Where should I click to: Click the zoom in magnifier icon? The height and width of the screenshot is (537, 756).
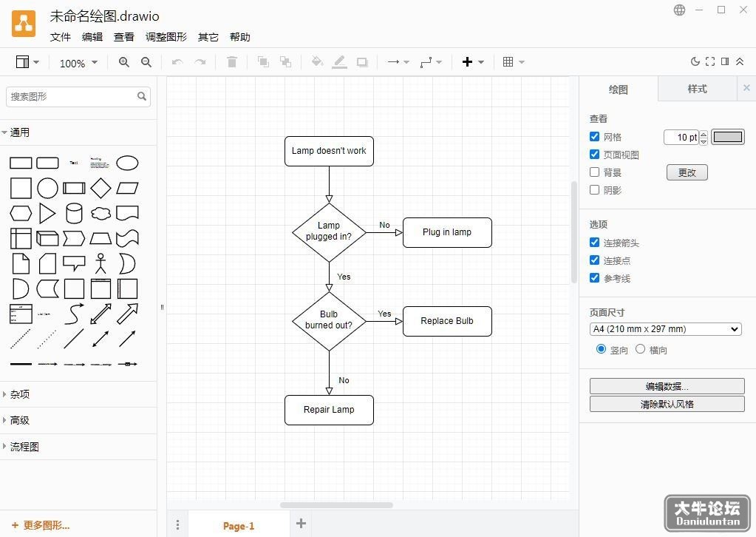[124, 62]
